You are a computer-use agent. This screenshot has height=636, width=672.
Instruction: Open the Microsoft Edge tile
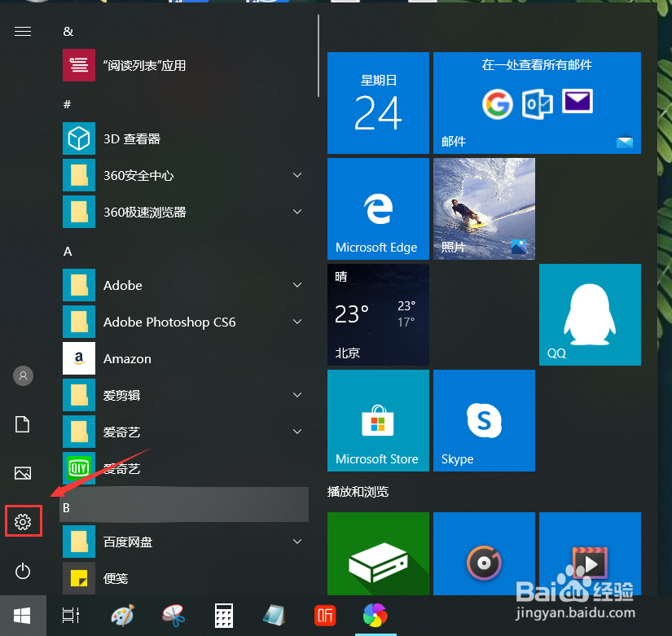coord(377,208)
